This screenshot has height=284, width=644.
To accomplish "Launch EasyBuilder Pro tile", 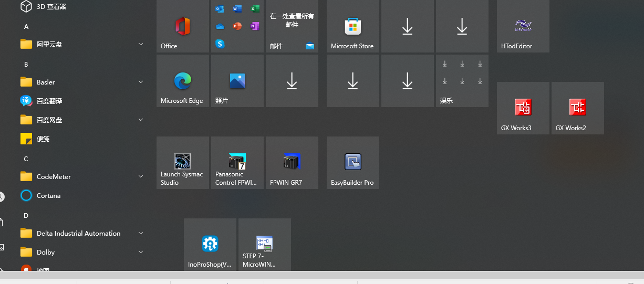I will click(x=352, y=163).
